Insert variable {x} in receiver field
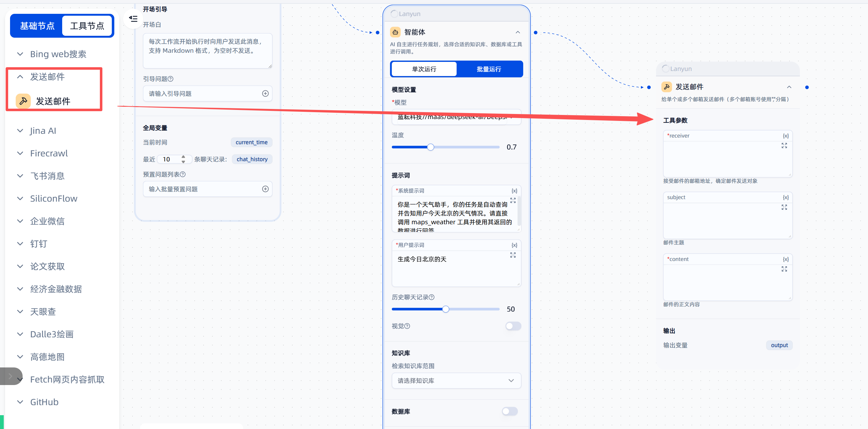The image size is (868, 429). point(785,136)
